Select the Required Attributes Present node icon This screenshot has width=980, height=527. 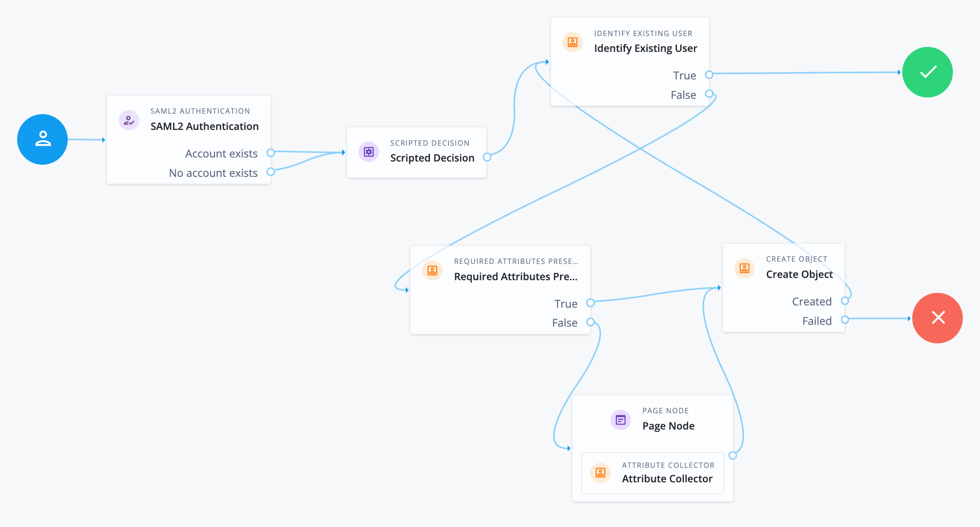432,270
